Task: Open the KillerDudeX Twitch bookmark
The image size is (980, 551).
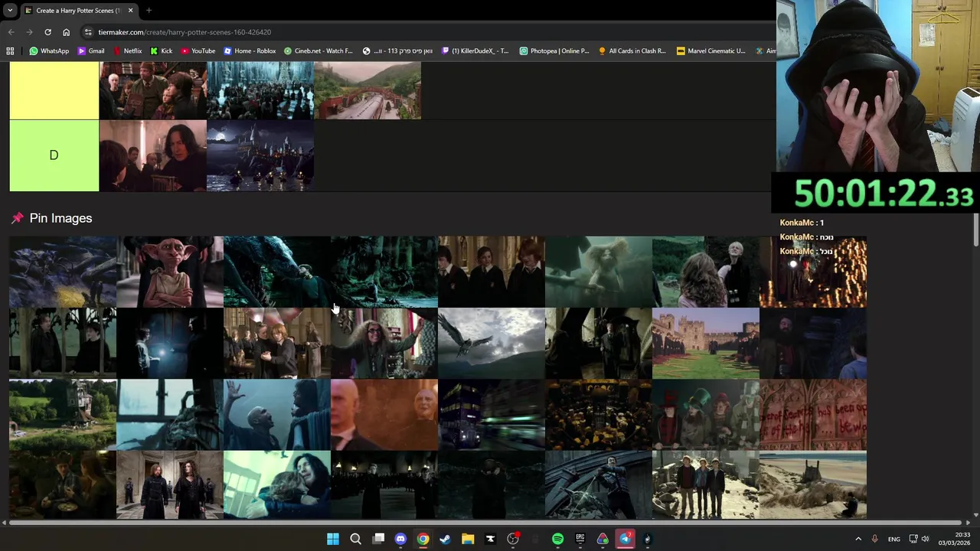Action: [474, 51]
